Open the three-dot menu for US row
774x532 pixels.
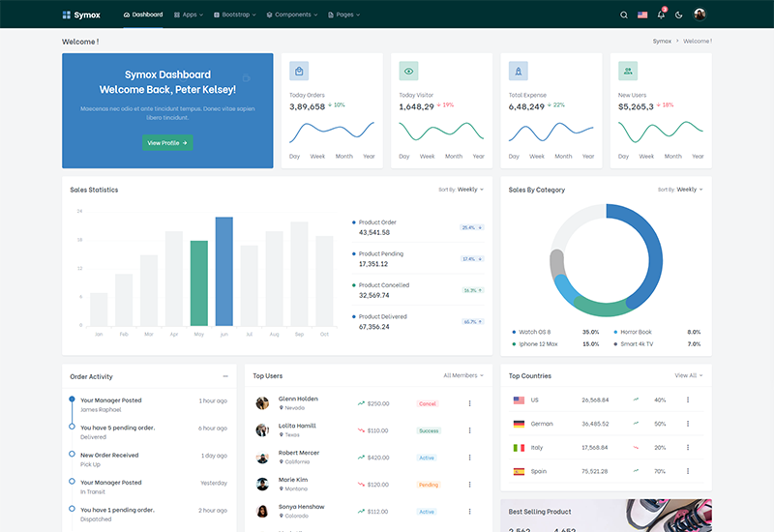click(x=688, y=399)
